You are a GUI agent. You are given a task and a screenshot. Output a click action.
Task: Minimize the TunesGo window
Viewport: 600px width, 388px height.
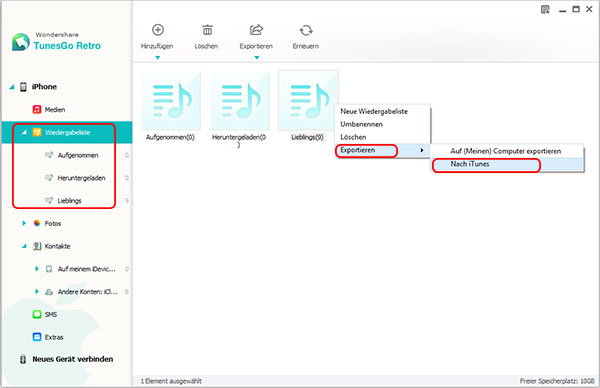click(562, 11)
